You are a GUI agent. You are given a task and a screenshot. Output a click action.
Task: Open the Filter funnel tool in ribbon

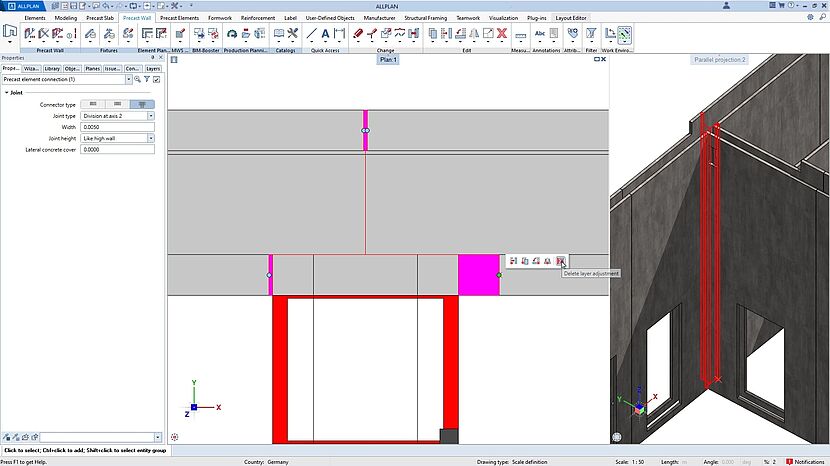591,34
